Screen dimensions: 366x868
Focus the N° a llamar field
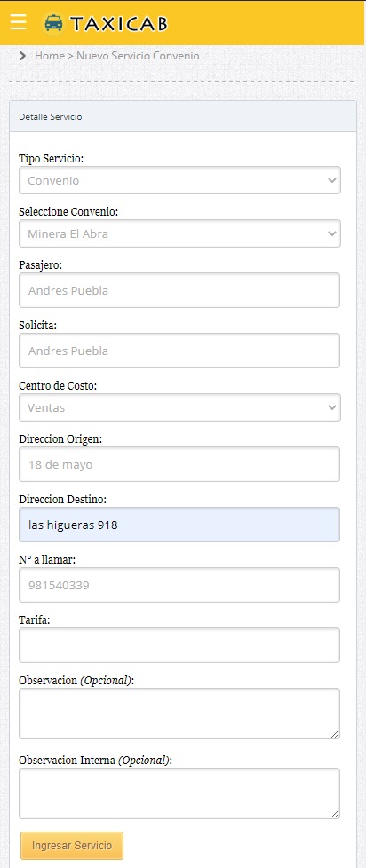(179, 585)
